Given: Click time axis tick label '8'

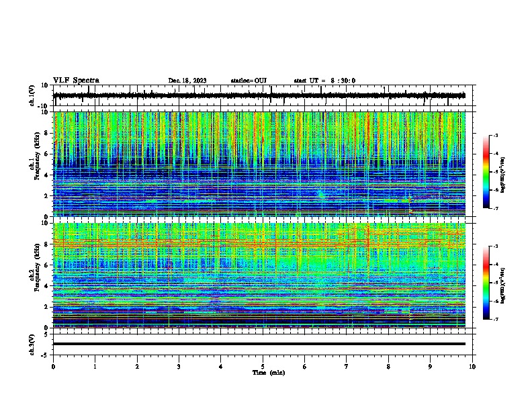Looking at the screenshot, I should click(388, 367).
